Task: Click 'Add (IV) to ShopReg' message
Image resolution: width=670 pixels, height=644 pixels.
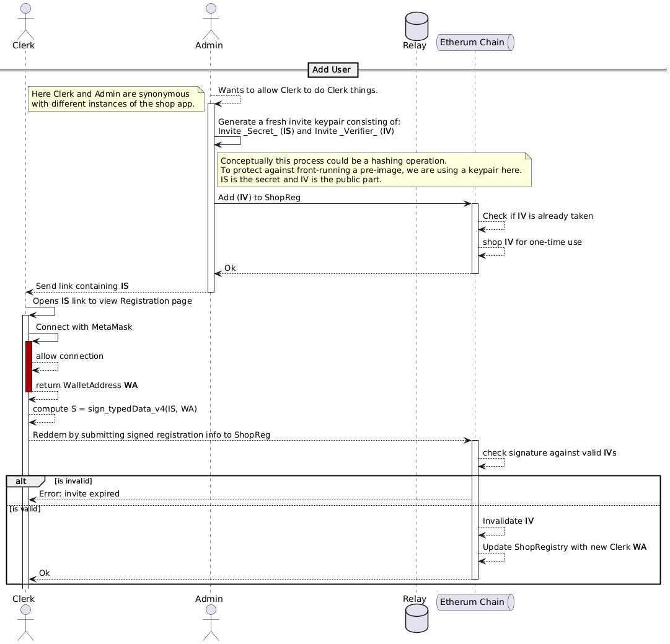Action: click(259, 198)
